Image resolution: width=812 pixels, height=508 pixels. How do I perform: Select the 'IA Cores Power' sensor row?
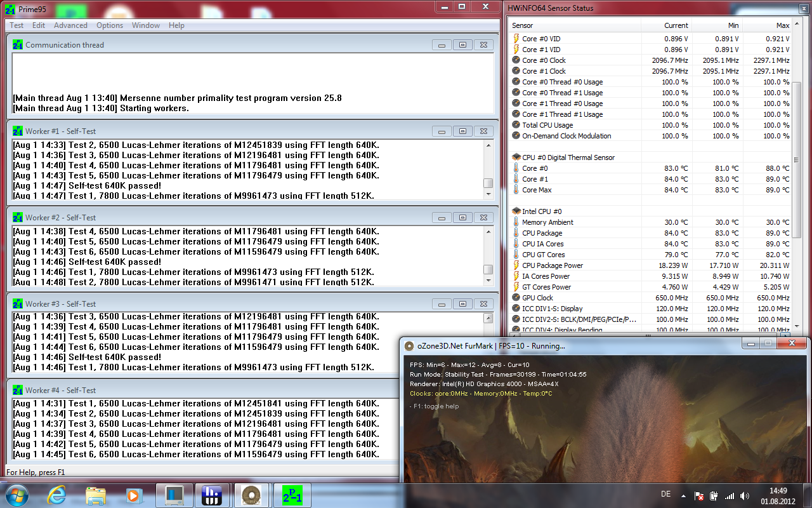[651, 276]
